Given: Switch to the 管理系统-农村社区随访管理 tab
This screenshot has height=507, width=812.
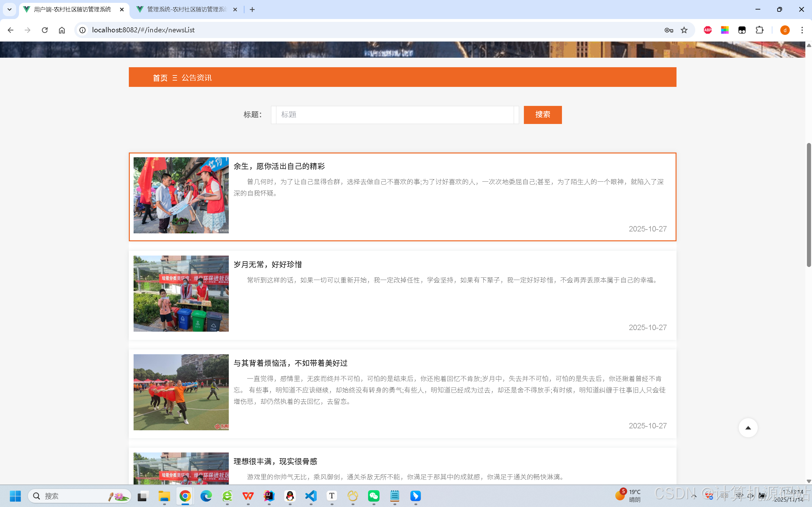Looking at the screenshot, I should 187,10.
